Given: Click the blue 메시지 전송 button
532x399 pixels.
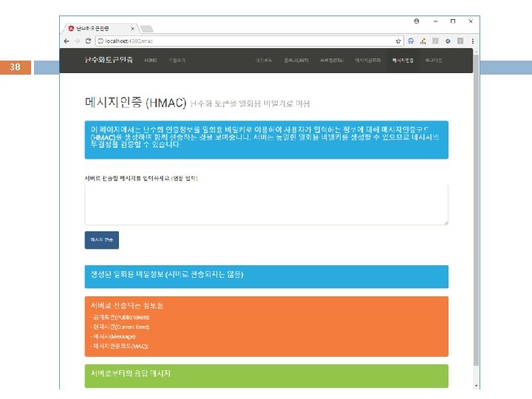Looking at the screenshot, I should (x=102, y=240).
